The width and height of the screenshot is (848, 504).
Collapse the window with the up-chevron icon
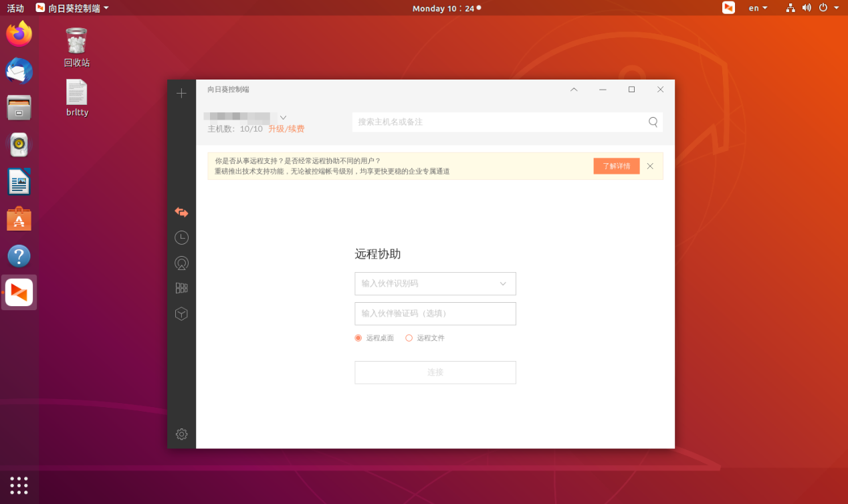pyautogui.click(x=574, y=90)
